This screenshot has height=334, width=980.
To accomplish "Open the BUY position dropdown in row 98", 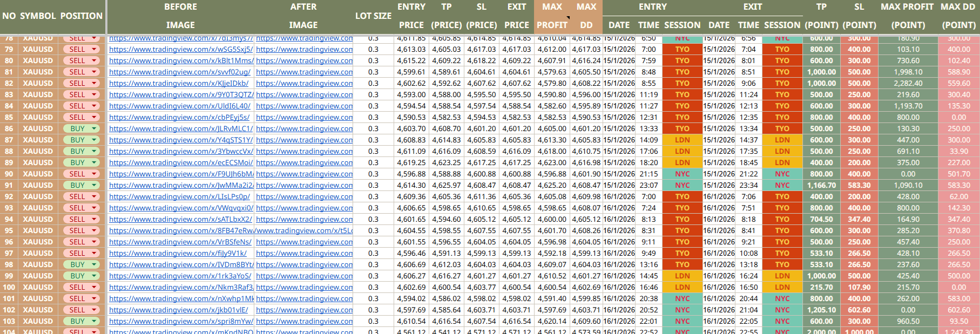I will click(x=94, y=264).
